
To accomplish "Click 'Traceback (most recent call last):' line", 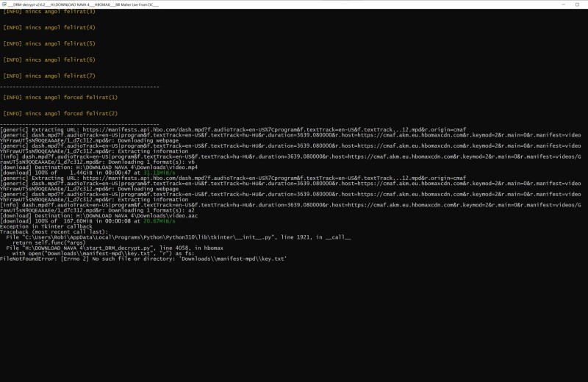I will (x=54, y=231).
